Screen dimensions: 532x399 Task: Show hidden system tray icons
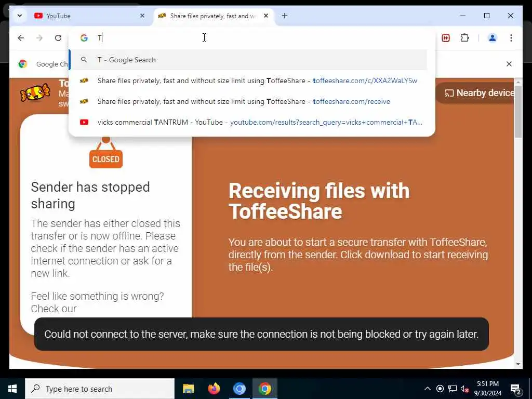tap(428, 389)
